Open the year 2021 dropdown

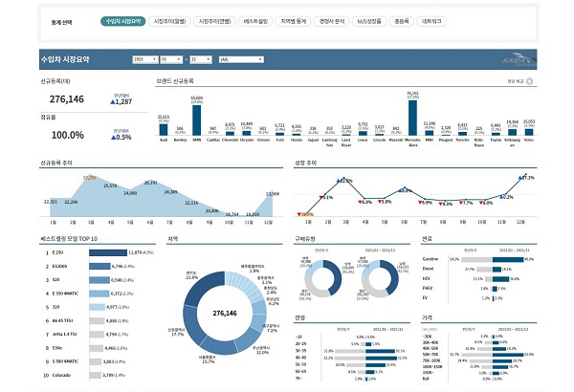click(x=145, y=59)
